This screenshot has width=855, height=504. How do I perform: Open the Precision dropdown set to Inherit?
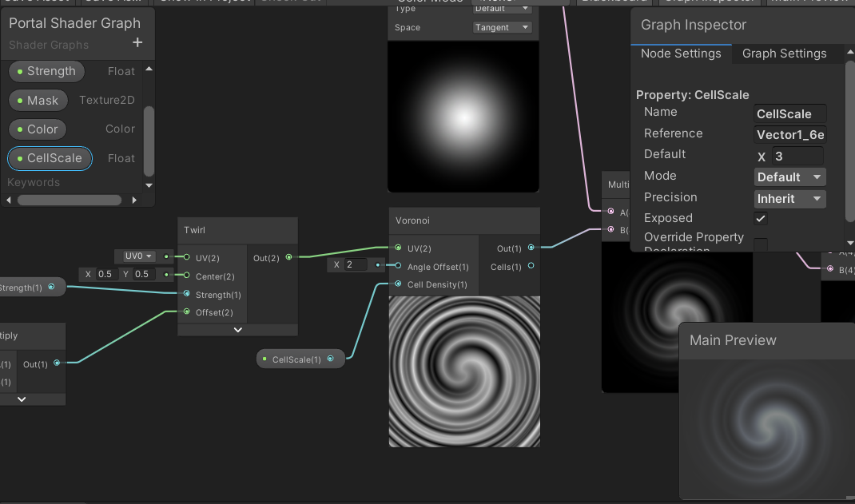(789, 199)
